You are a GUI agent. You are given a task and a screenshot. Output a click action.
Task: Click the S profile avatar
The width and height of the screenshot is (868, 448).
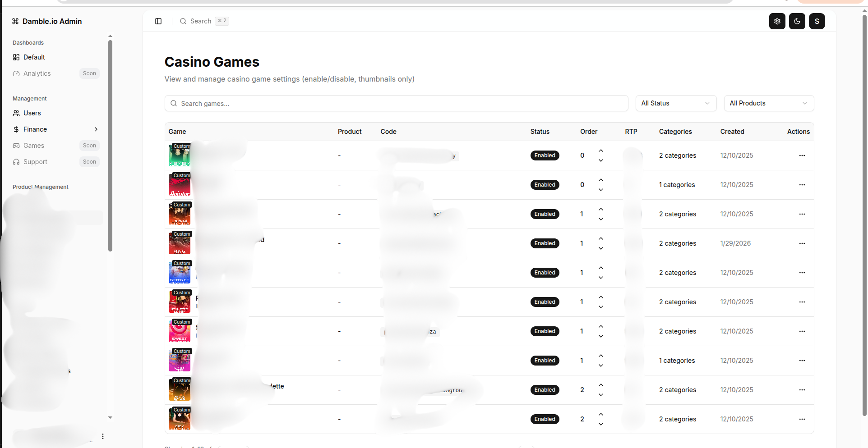click(x=817, y=21)
